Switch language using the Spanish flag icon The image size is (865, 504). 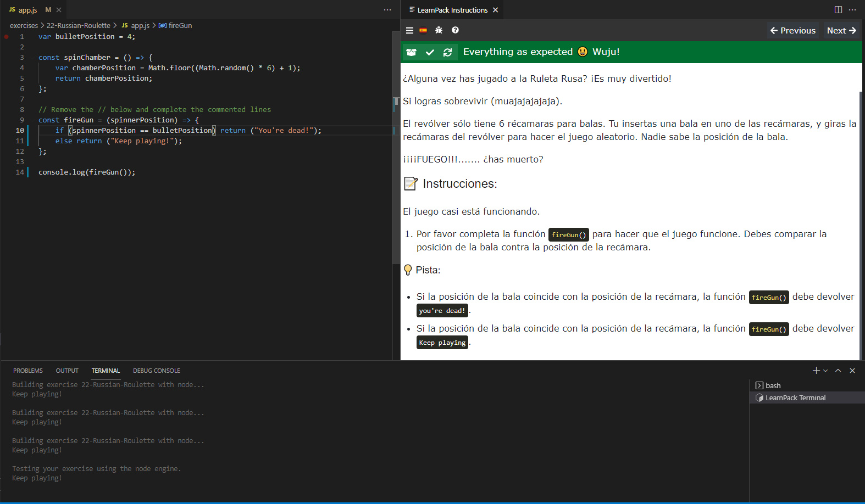click(423, 31)
